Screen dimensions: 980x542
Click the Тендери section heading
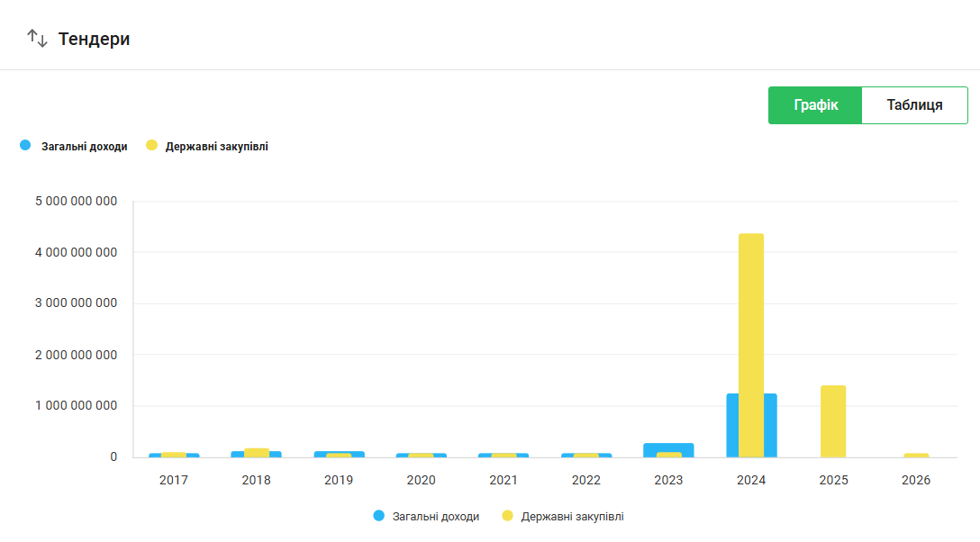(95, 39)
